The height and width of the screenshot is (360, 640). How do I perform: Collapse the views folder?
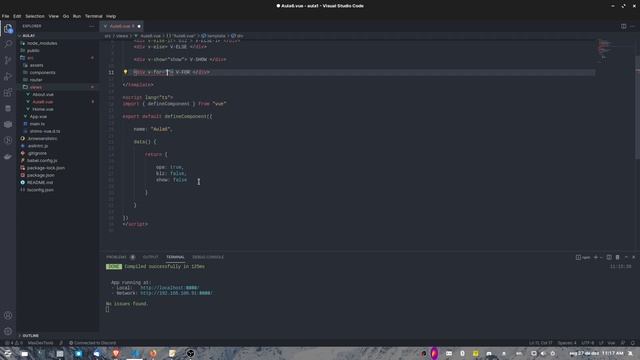pos(36,87)
